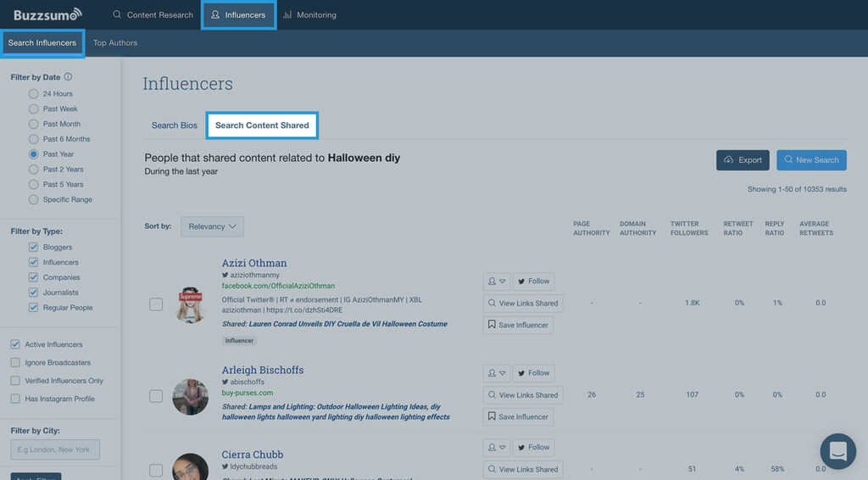The width and height of the screenshot is (868, 480).
Task: Tick the checkbox beside Azizi Othman
Action: coord(156,304)
